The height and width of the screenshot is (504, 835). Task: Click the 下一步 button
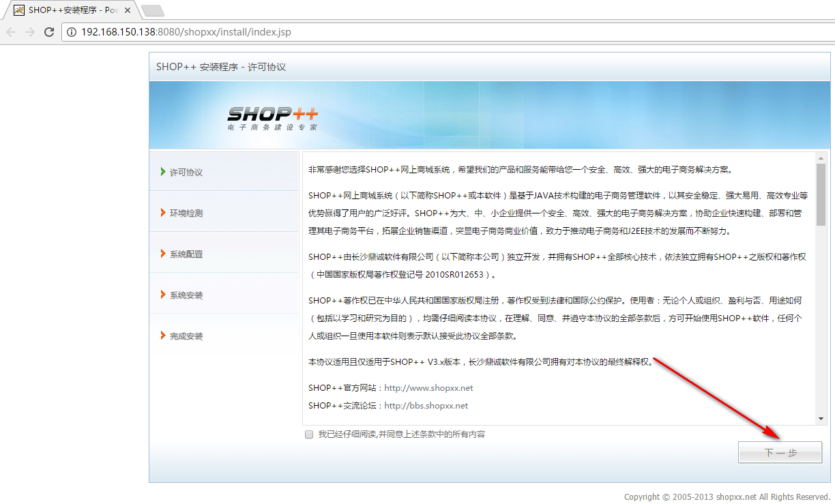point(780,452)
